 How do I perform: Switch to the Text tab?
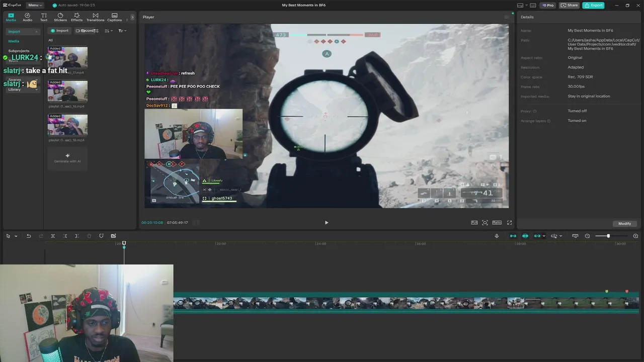[x=44, y=17]
